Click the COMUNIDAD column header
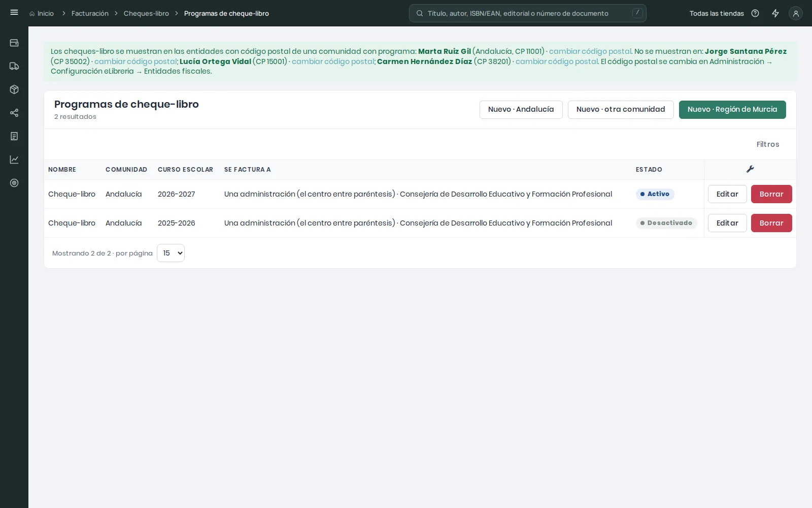This screenshot has width=812, height=508. pos(126,170)
